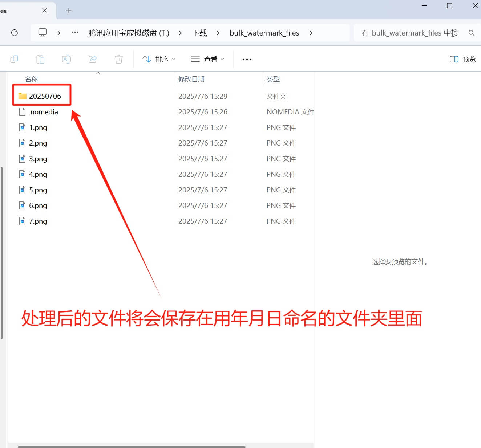Click the horizontal scrollbar at bottom

(x=132, y=447)
